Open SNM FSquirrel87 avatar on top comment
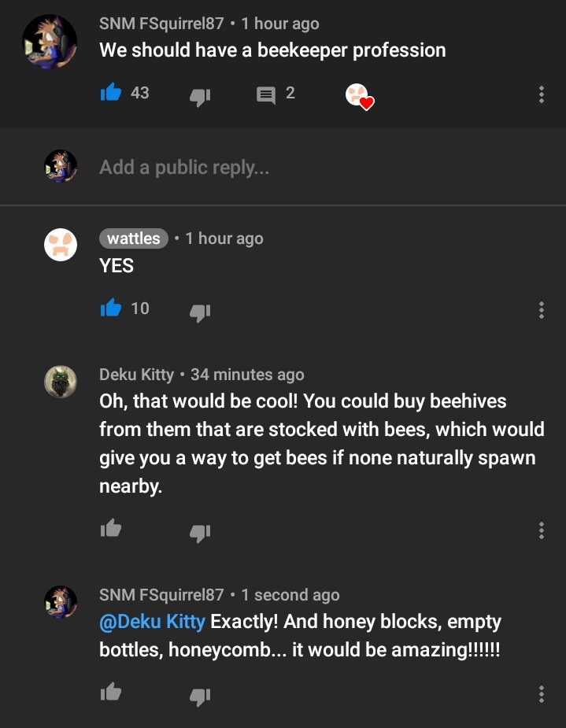This screenshot has height=728, width=566. pos(50,42)
